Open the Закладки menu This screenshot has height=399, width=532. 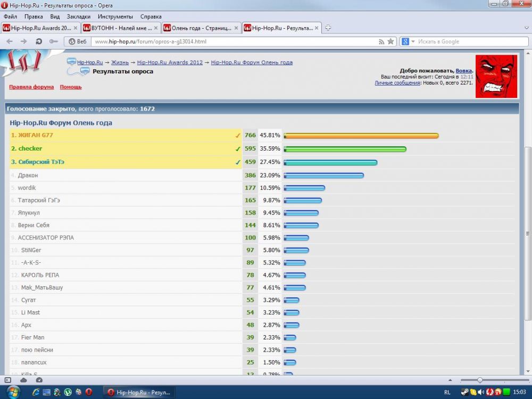(78, 16)
